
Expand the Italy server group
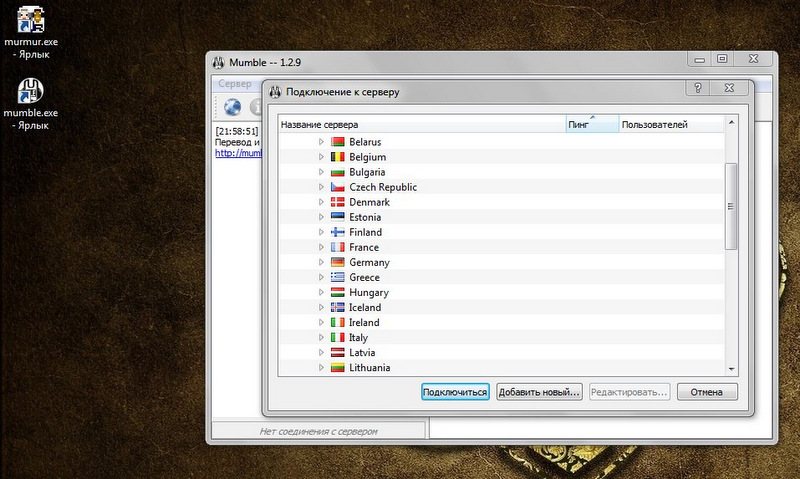pyautogui.click(x=321, y=337)
